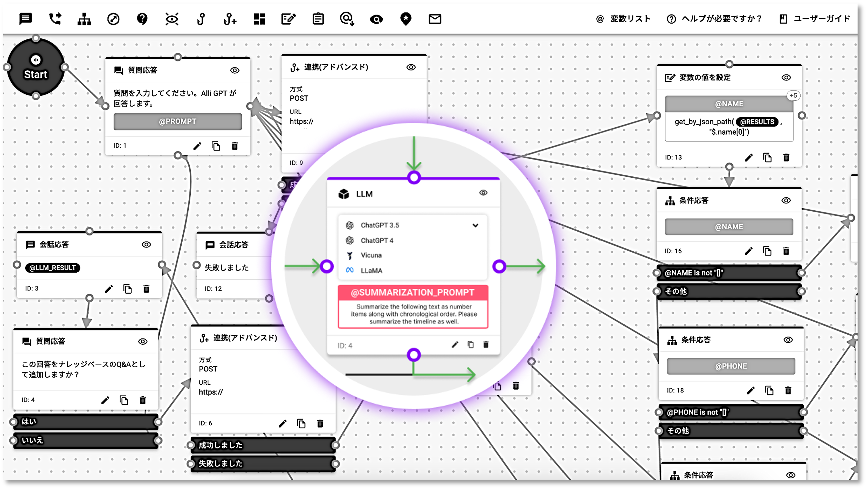The image size is (868, 490).
Task: Choose LLaMA from the model list
Action: pos(371,270)
